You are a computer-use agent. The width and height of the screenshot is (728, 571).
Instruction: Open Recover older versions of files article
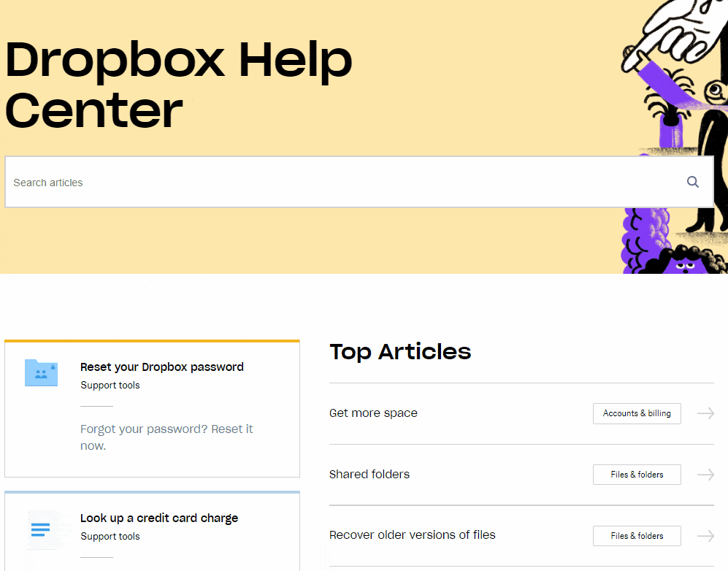point(412,535)
